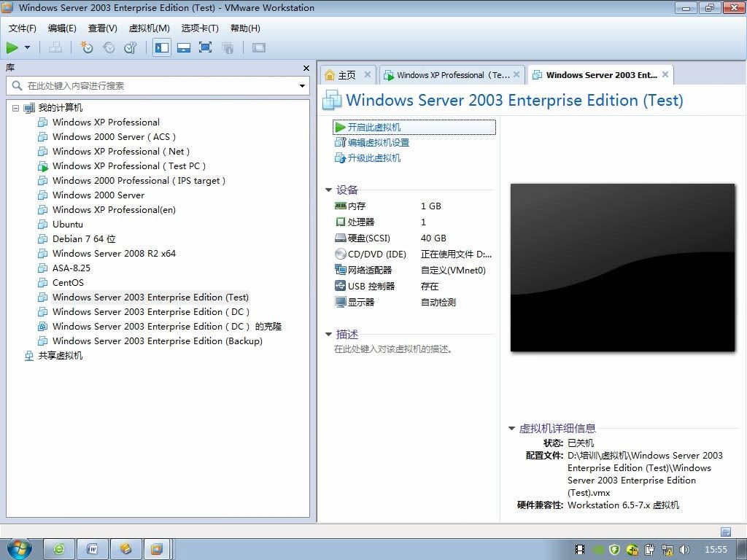Viewport: 747px width, 560px height.
Task: Click the 编辑虚拟机设置 link
Action: pos(379,143)
